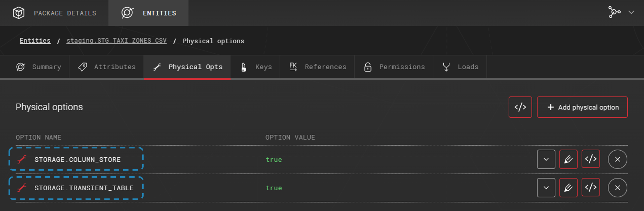Remove the STORAGE.COLUMN_STORE option with X icon
The width and height of the screenshot is (644, 211).
[x=617, y=160]
